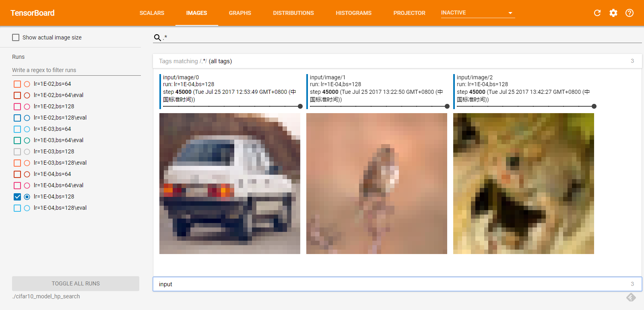644x310 pixels.
Task: Select radio button for lr=1E-04,bs=64\eval
Action: tap(27, 186)
